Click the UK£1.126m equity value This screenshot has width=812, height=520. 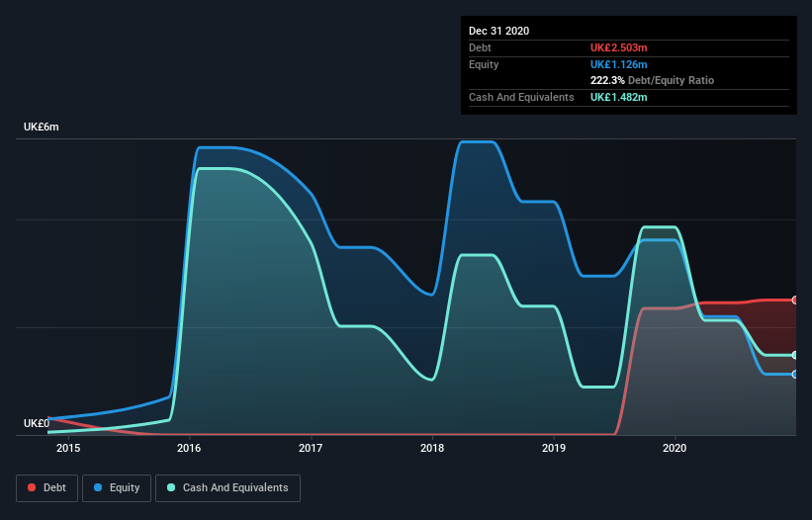point(619,64)
